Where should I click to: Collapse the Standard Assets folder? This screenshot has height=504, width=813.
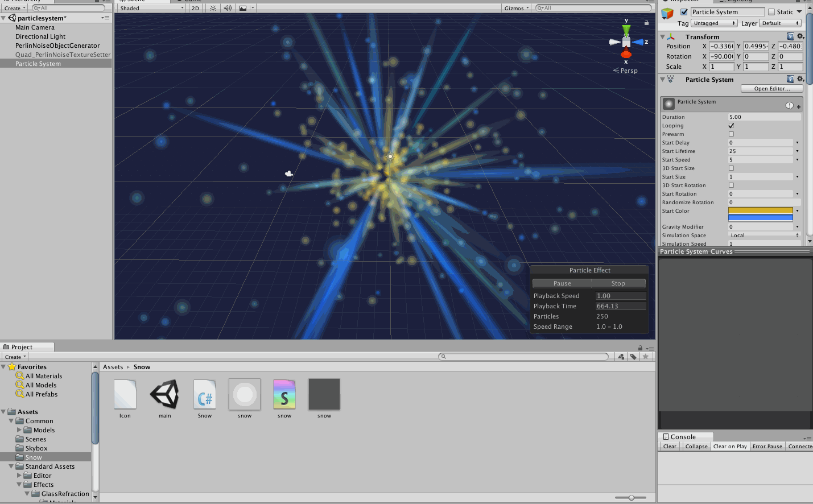coord(11,466)
